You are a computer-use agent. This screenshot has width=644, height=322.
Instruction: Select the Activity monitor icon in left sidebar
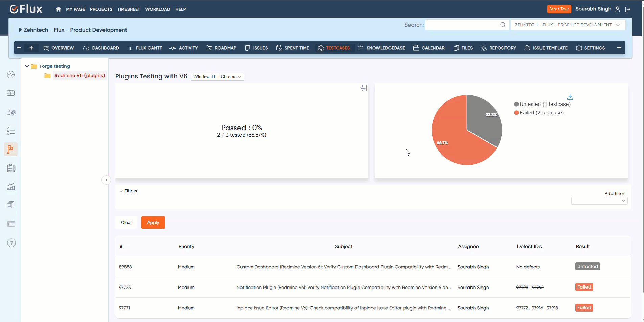pos(11,75)
